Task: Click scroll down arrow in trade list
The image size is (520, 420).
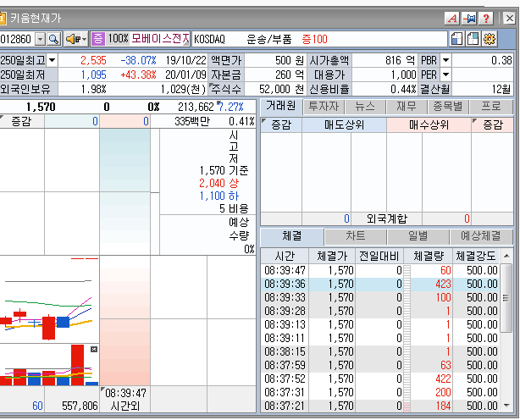Action: pos(506,405)
